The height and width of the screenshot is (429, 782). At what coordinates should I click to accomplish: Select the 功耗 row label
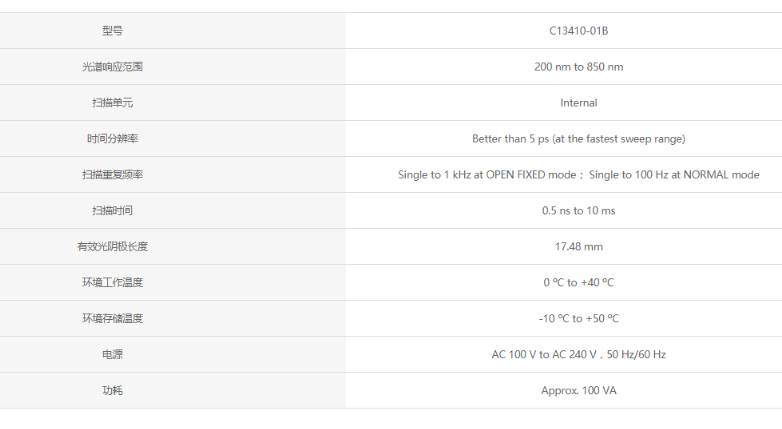[112, 390]
